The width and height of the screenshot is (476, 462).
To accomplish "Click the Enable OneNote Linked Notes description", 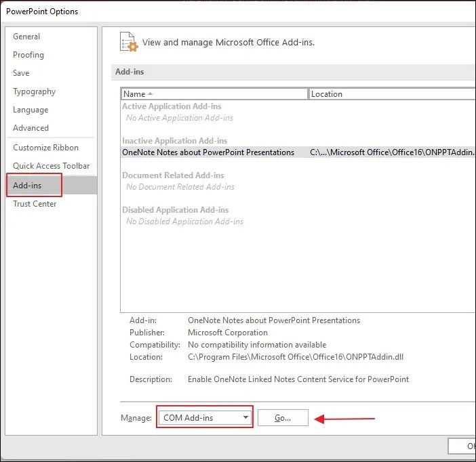I will pyautogui.click(x=298, y=379).
